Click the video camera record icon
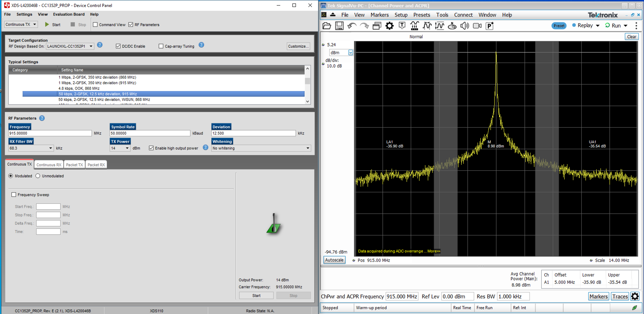 point(477,26)
